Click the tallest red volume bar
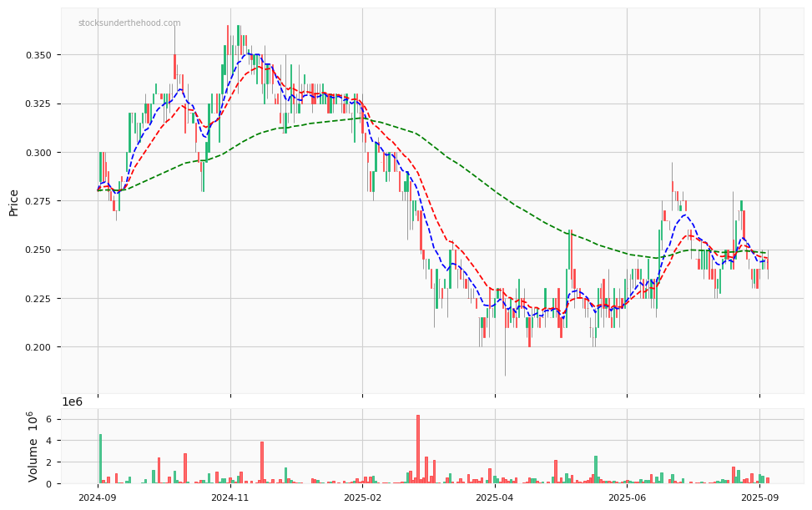The image size is (812, 510). pyautogui.click(x=418, y=449)
